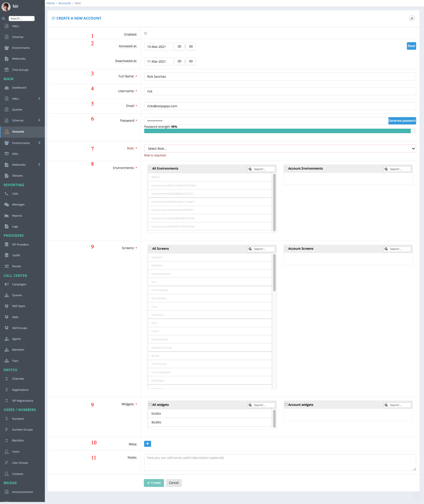Screen dimensions: 424x504
Task: Go to Accounts in the breadcrumb
Action: click(64, 3)
